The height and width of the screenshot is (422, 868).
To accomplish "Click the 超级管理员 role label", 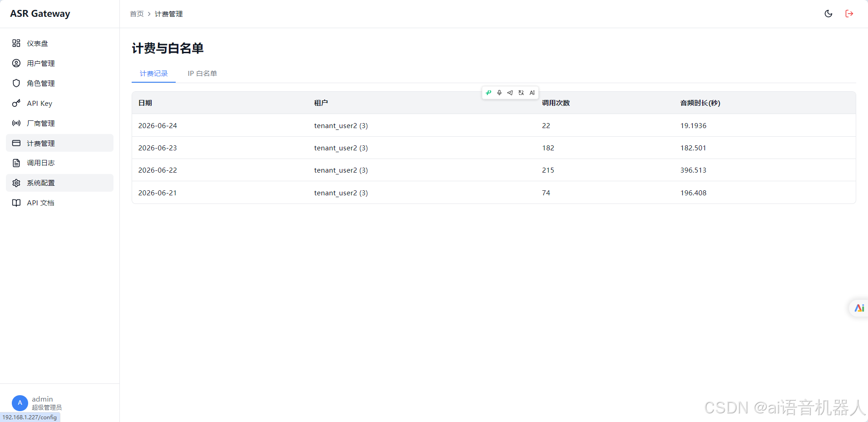I will coord(47,407).
